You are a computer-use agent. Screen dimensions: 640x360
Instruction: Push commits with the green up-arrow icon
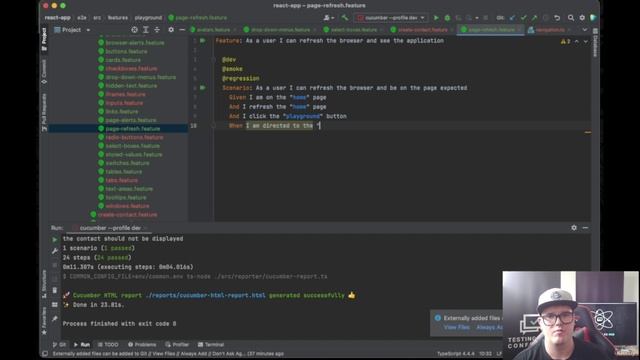[534, 18]
